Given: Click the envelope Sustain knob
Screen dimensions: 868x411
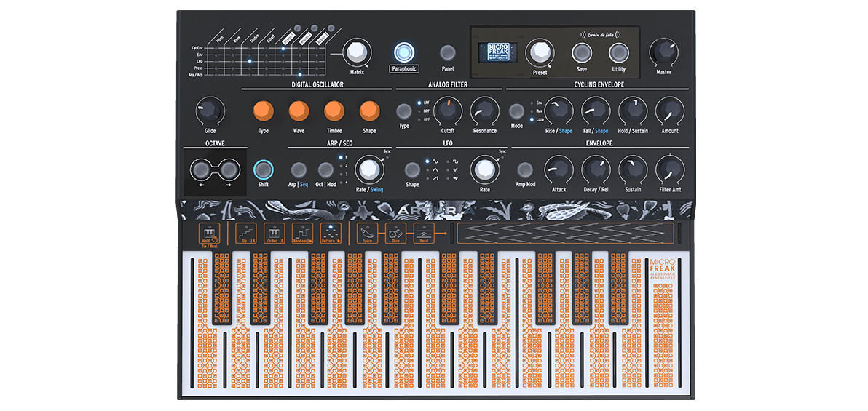Looking at the screenshot, I should [x=633, y=169].
